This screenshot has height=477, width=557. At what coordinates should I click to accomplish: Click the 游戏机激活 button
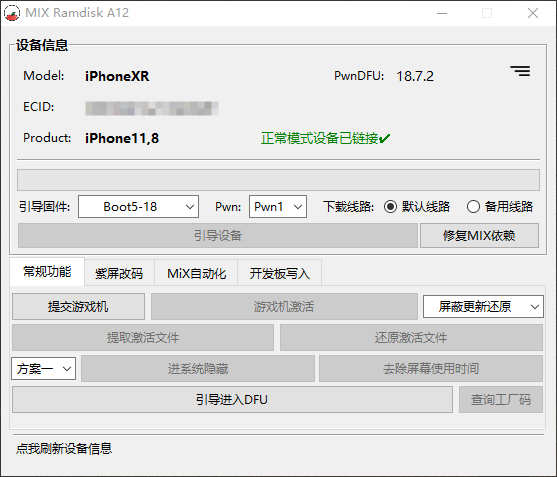(x=284, y=307)
